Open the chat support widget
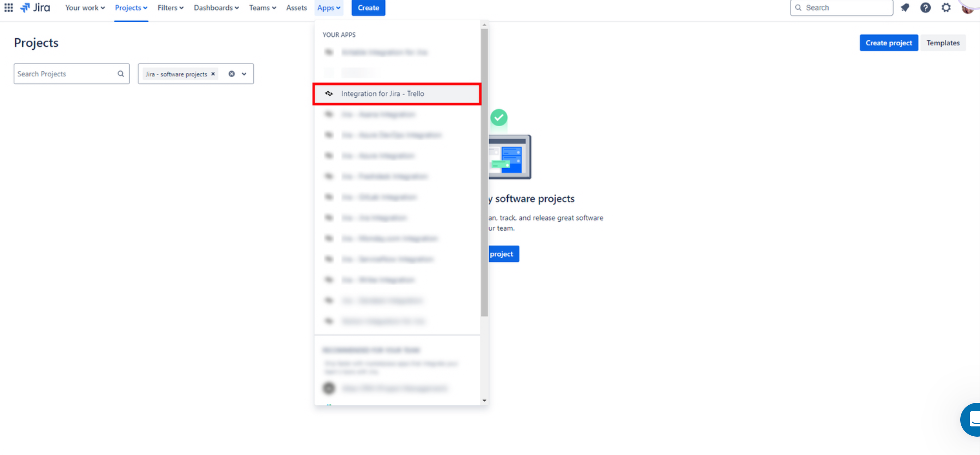This screenshot has height=455, width=980. [970, 419]
